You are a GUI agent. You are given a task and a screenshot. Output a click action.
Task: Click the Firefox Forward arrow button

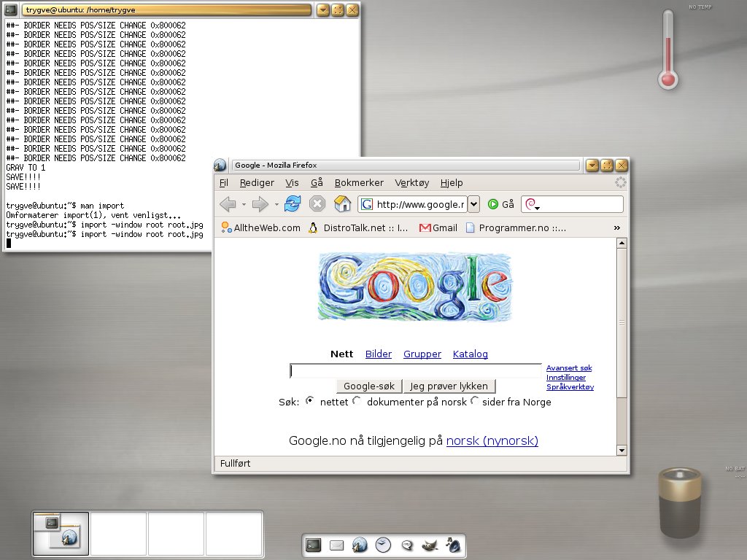[x=260, y=204]
